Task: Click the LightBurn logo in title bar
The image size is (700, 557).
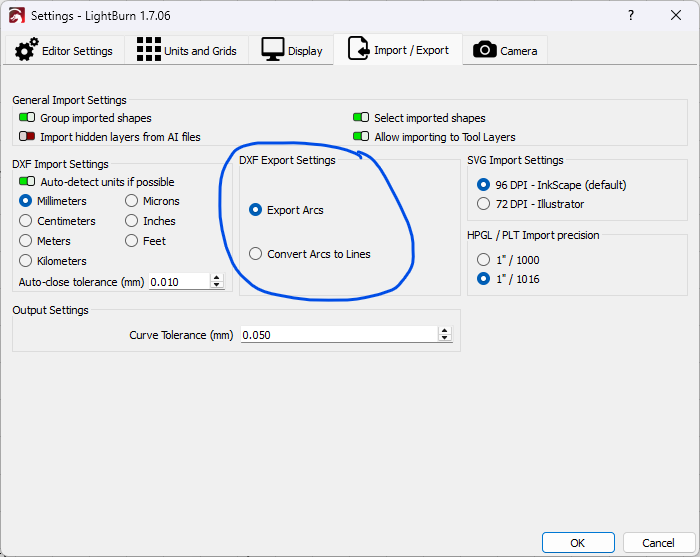Action: pos(15,16)
